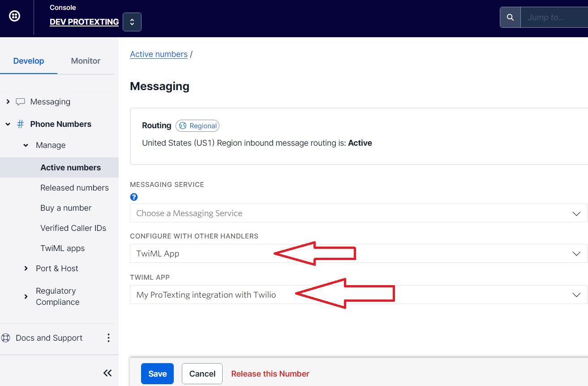
Task: Click the MESSAGING SERVICE label
Action: pos(167,185)
